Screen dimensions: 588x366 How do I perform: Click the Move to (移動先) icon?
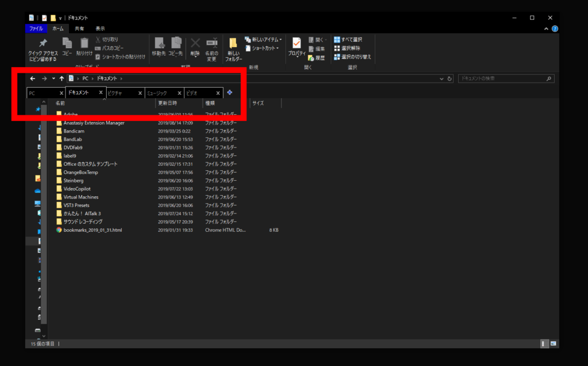(159, 44)
